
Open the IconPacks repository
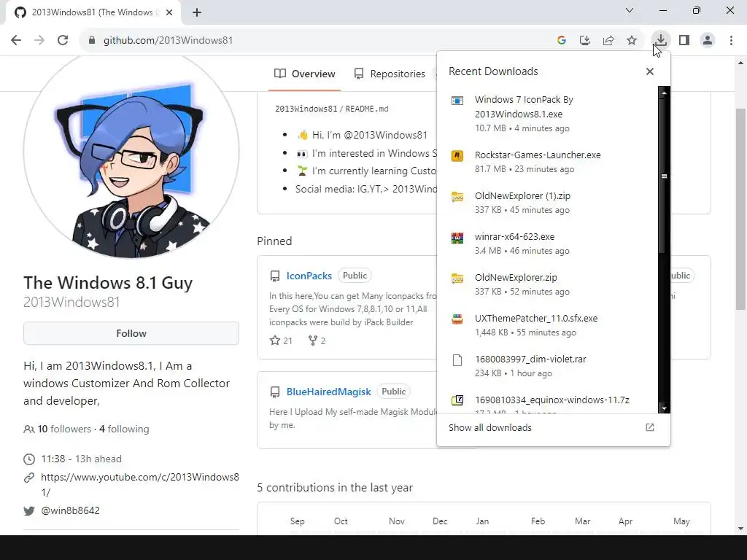click(309, 276)
